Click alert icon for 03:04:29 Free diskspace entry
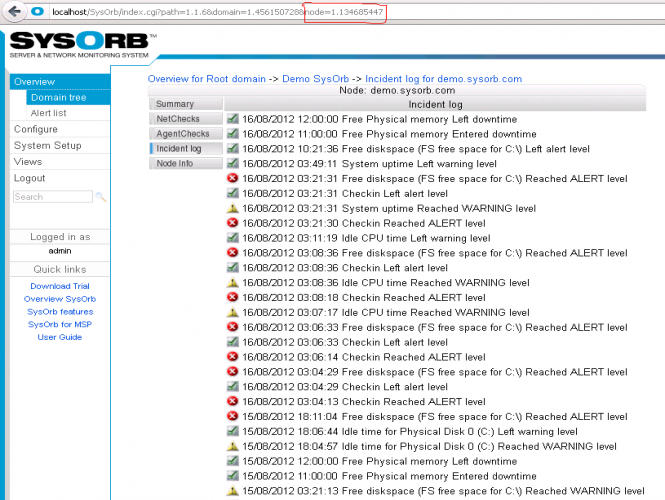Screen dimensions: 665x500 point(232,372)
